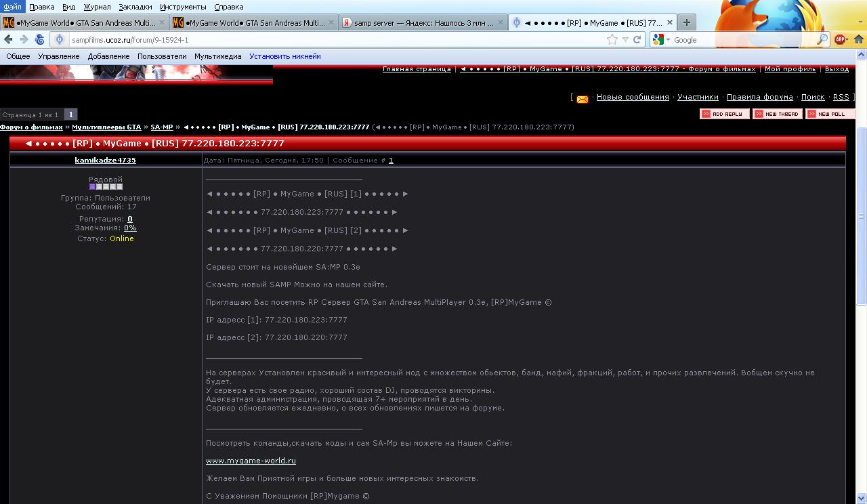The image size is (867, 504).
Task: Click the 'IP адресс [1]: 77.220.180.223:7777' line
Action: pyautogui.click(x=276, y=320)
